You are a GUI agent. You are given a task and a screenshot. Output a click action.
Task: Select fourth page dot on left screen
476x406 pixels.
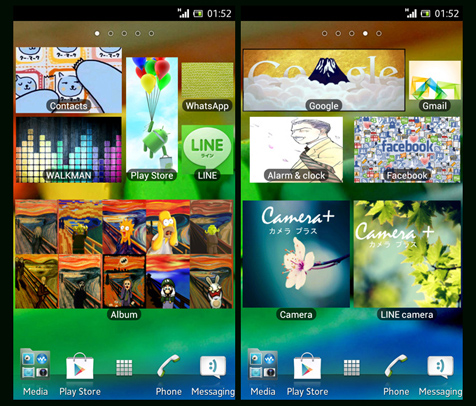point(138,33)
